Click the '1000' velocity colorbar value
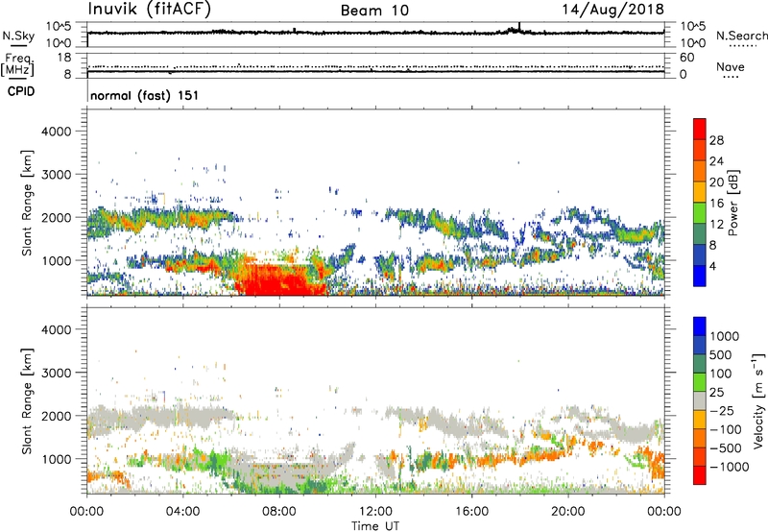 (x=724, y=336)
